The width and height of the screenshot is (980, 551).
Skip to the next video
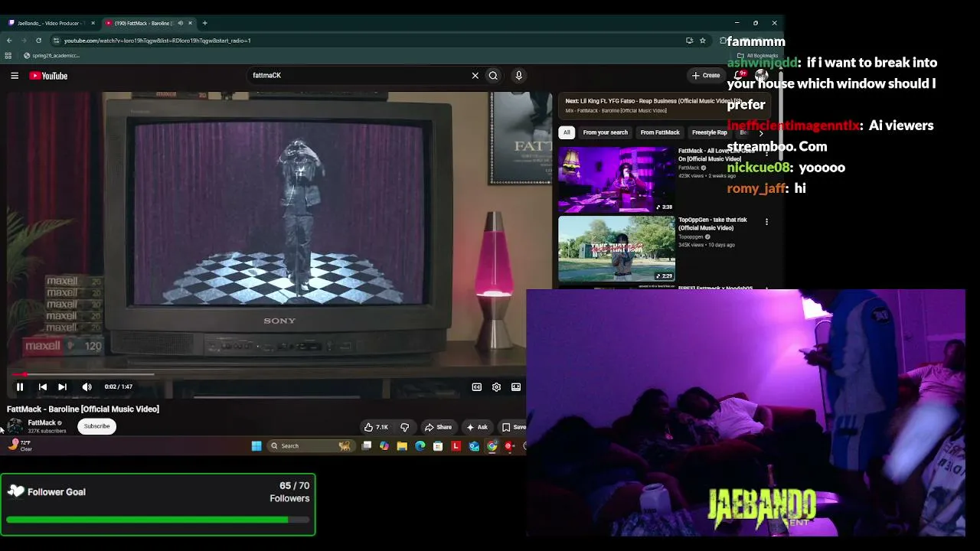[62, 387]
